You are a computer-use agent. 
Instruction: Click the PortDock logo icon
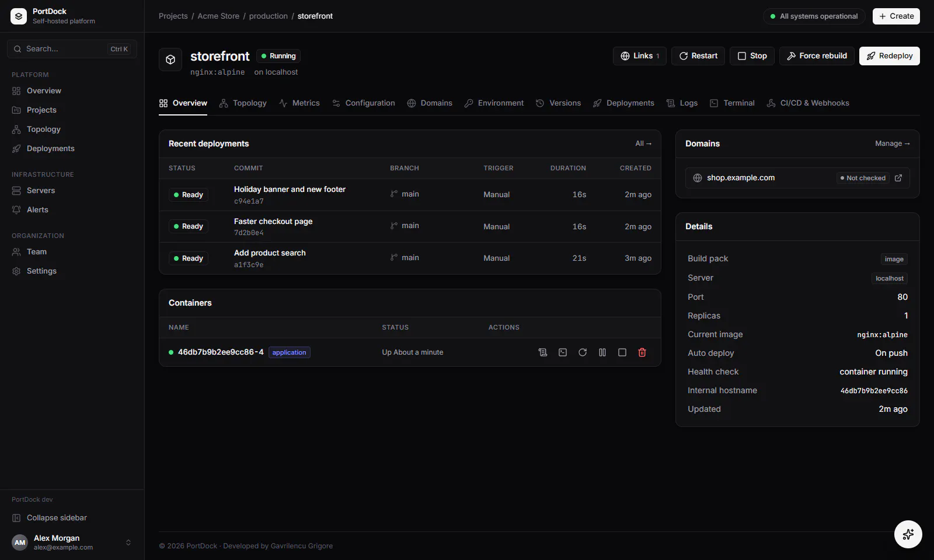point(19,16)
